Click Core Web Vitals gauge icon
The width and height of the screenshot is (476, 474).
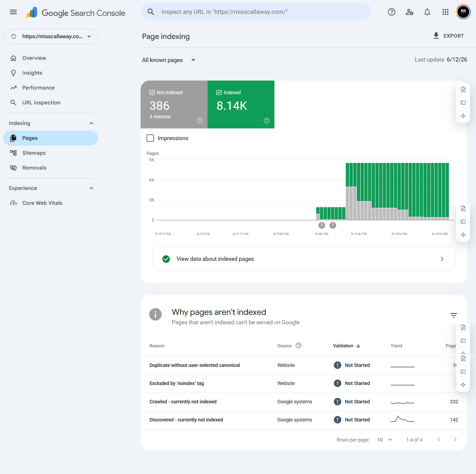13,203
